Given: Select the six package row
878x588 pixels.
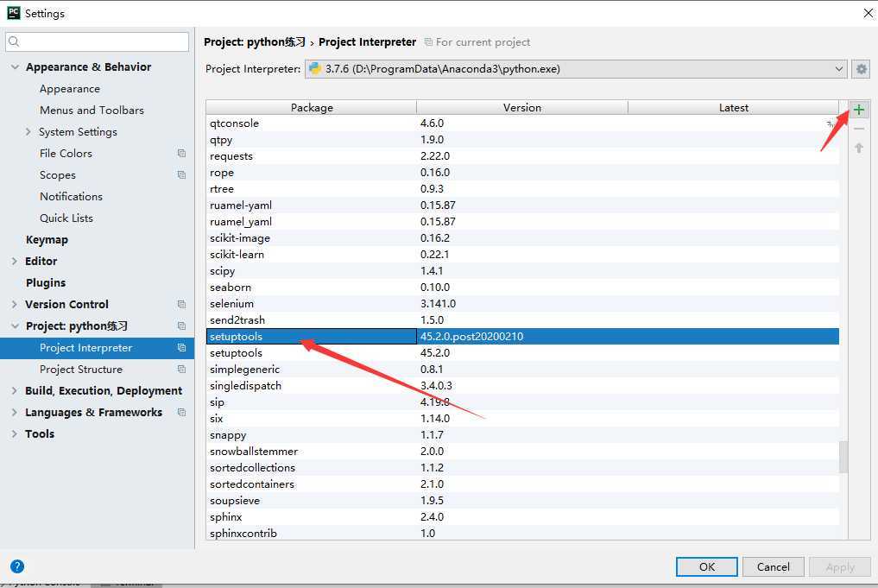Looking at the screenshot, I should pos(522,418).
